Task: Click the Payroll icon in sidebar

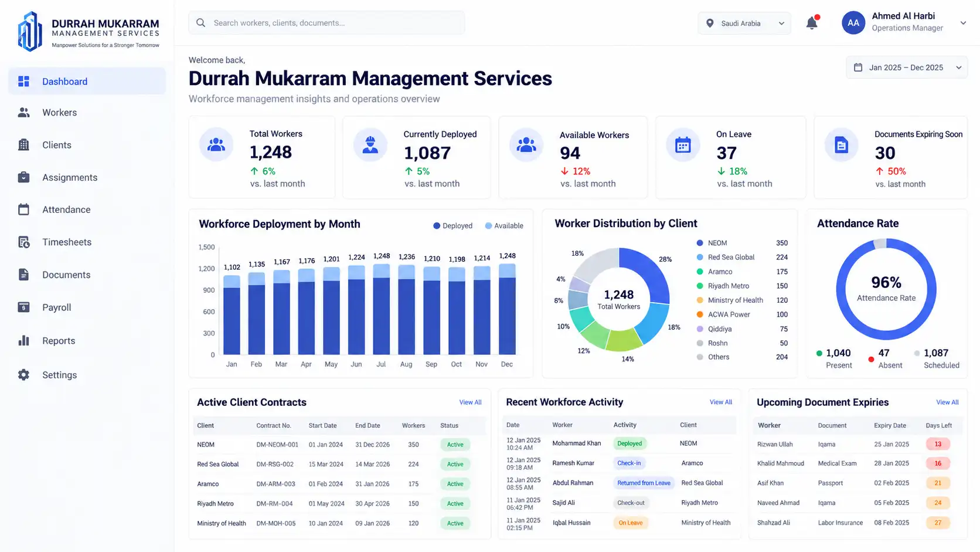Action: (x=23, y=307)
